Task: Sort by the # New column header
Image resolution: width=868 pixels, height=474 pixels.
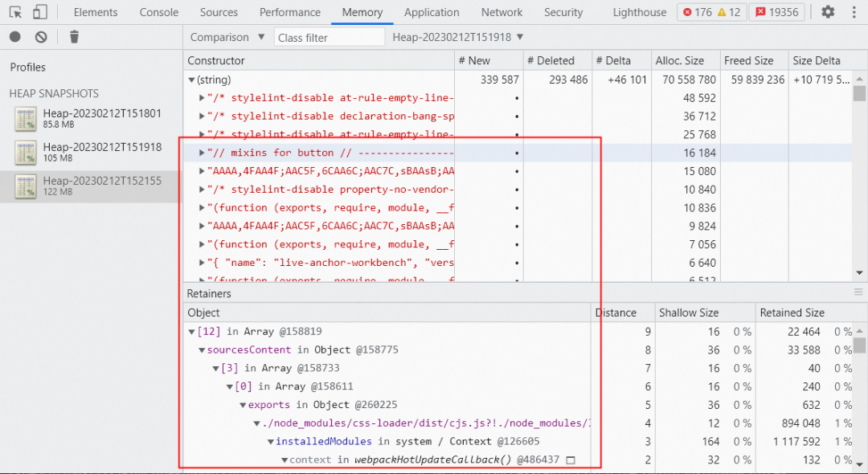Action: 489,60
